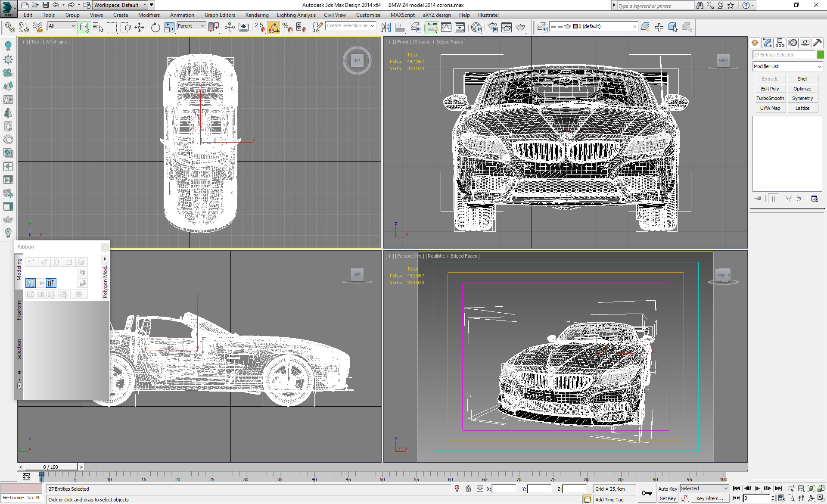827x504 pixels.
Task: Toggle the Spinner Snap button
Action: 302,28
